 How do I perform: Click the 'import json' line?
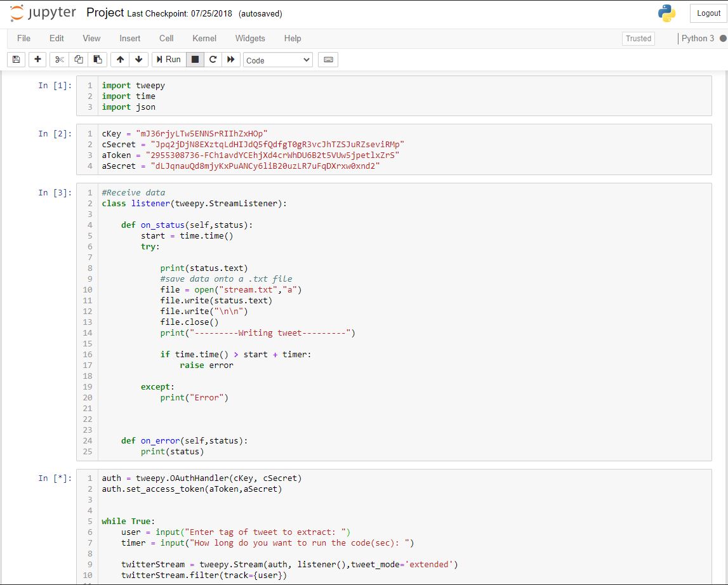coord(129,107)
